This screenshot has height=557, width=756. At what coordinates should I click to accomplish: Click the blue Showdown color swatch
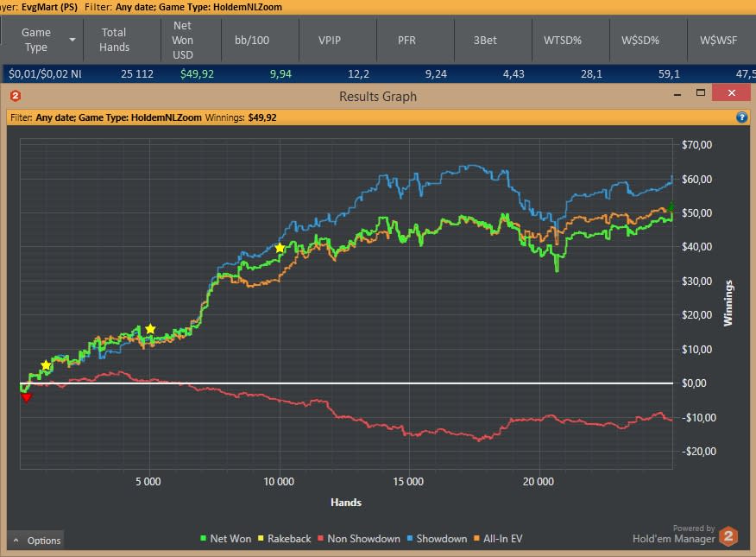pyautogui.click(x=410, y=538)
